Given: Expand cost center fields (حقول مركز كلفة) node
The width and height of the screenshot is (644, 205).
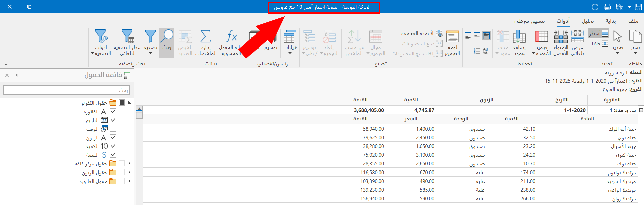Looking at the screenshot, I should [130, 163].
